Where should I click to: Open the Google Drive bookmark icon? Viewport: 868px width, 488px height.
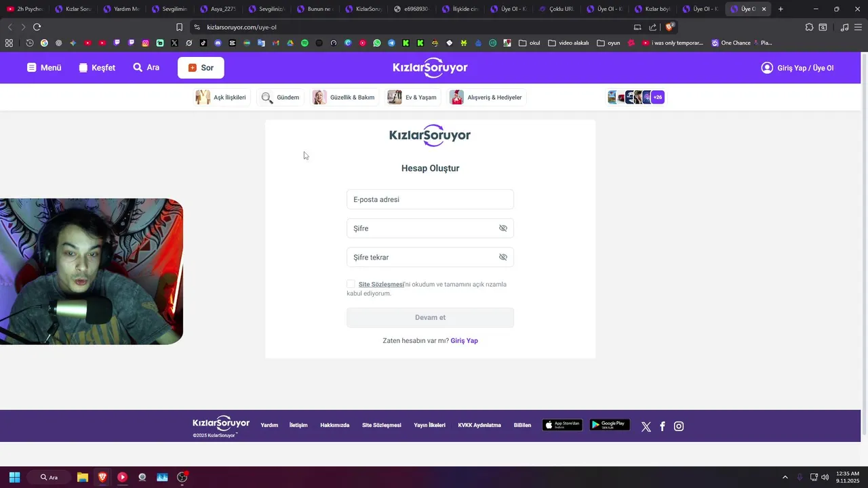[290, 43]
